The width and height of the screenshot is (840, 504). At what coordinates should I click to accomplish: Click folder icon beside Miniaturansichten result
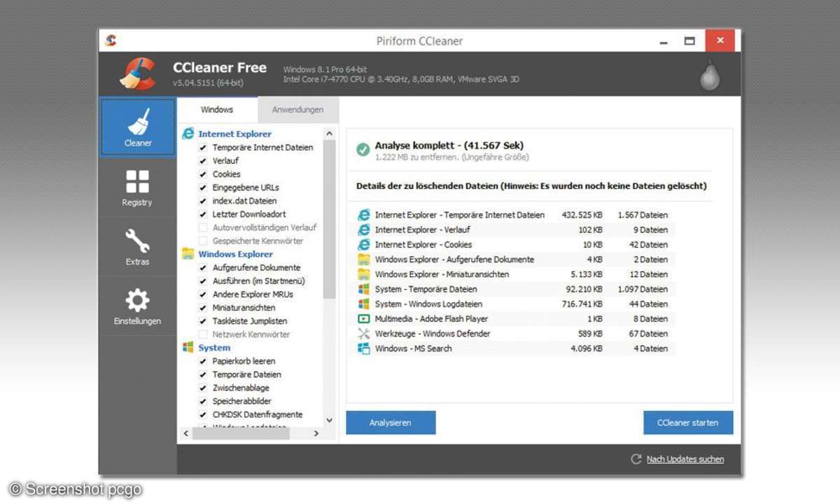coord(364,274)
